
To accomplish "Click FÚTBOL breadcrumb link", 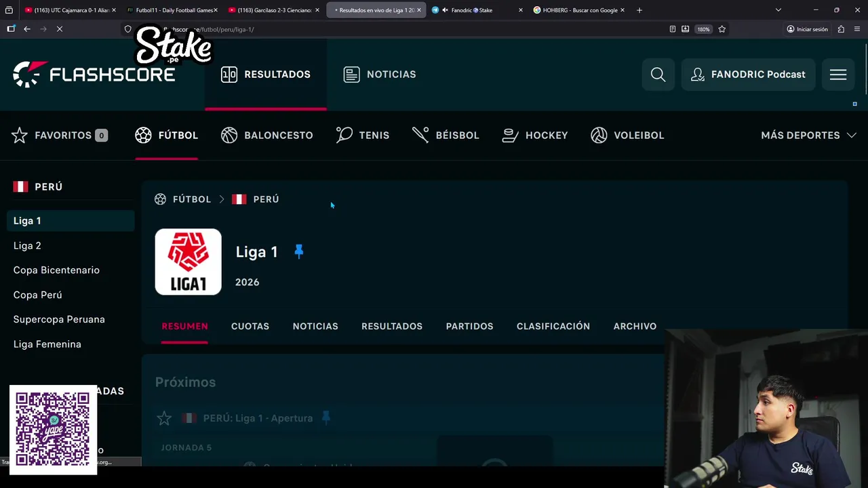I will pos(192,199).
